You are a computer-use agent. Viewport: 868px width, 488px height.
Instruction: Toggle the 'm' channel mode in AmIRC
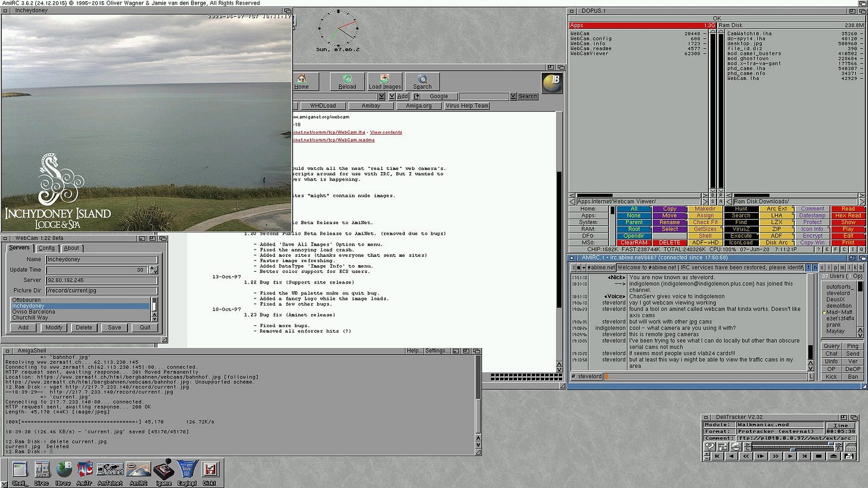point(842,268)
